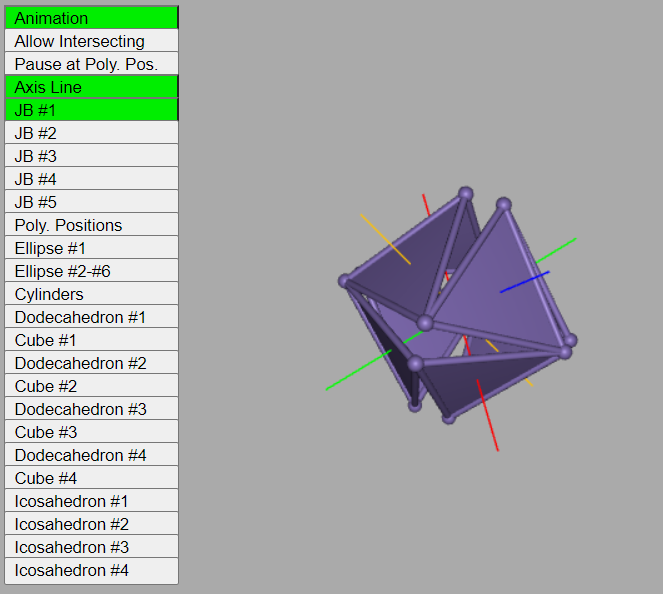Screen dimensions: 663x594
Task: Activate Dodecahedron #4
Action: 91,455
